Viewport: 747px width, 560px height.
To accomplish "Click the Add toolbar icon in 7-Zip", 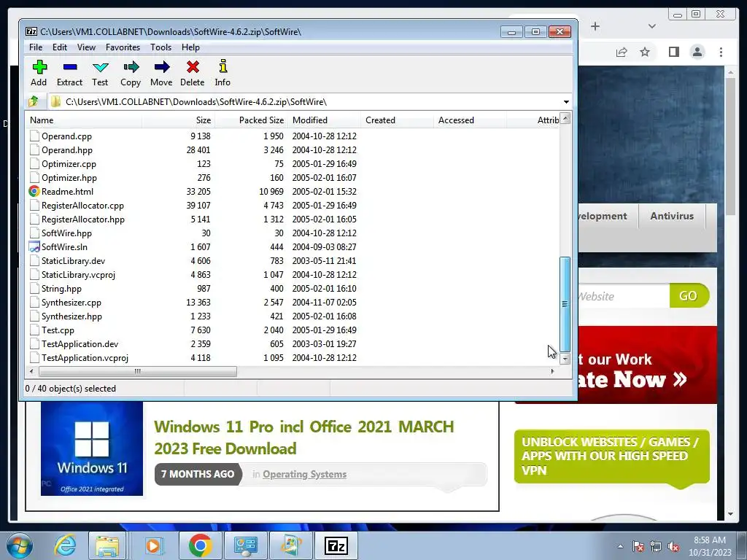I will click(x=39, y=67).
